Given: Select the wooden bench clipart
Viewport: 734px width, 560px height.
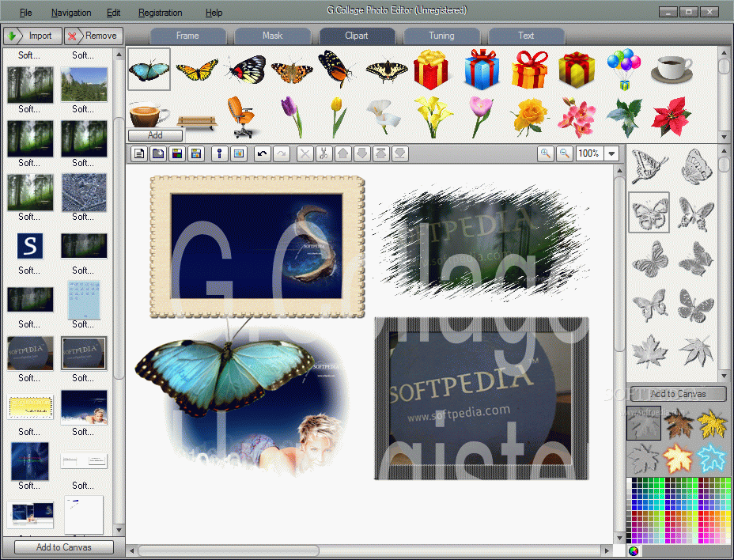Looking at the screenshot, I should tap(197, 123).
